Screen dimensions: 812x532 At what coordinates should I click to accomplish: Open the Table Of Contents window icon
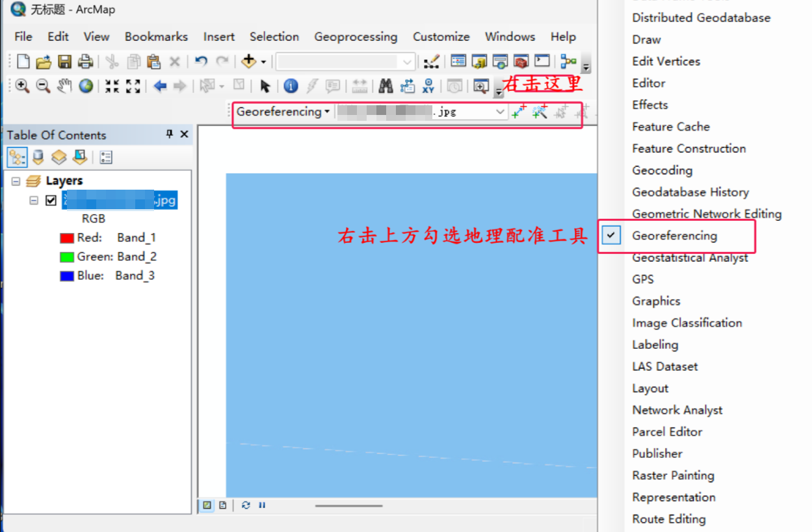tap(458, 62)
